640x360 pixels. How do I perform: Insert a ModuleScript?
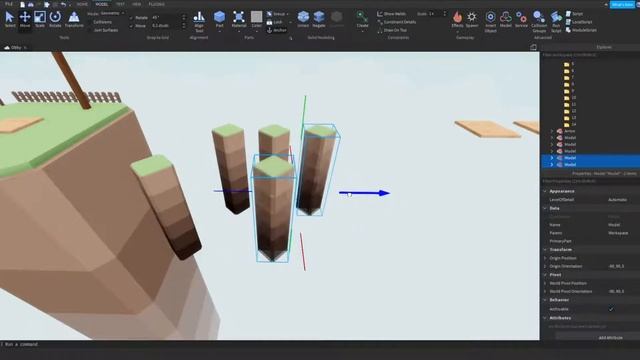tap(581, 30)
